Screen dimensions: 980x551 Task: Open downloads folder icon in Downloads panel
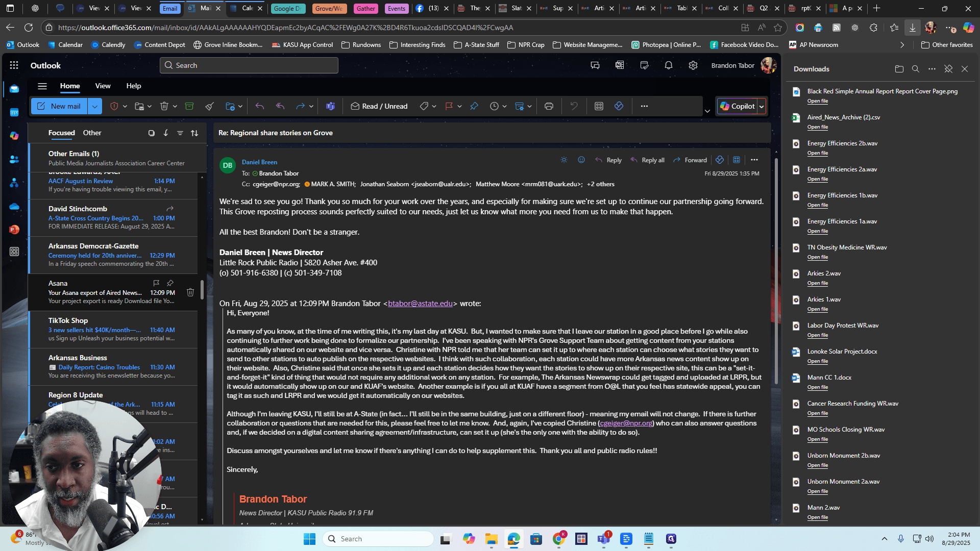pos(899,69)
